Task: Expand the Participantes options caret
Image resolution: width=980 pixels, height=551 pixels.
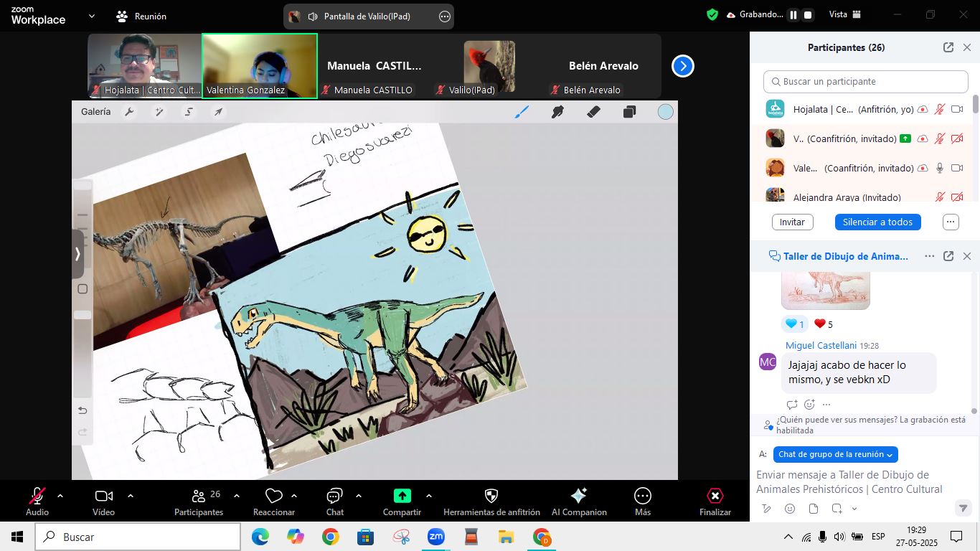Action: [x=237, y=496]
